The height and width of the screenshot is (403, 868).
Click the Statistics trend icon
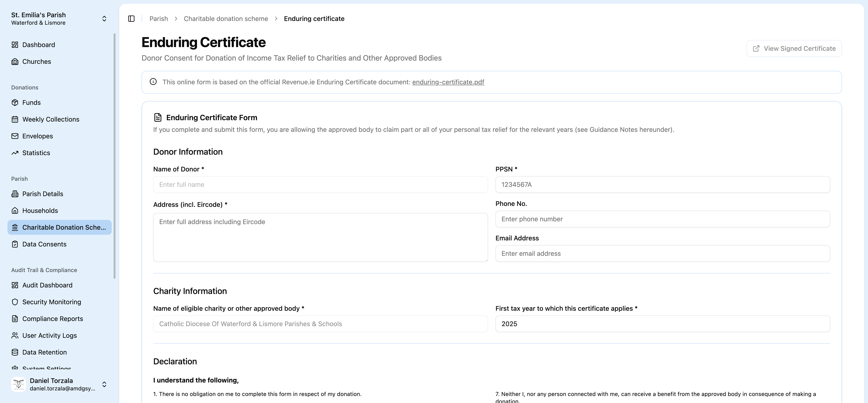pos(15,153)
